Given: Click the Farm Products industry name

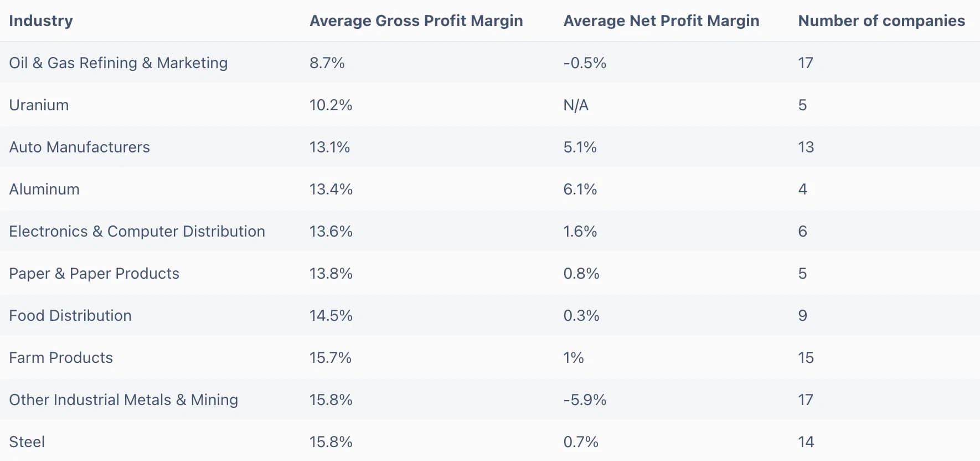Looking at the screenshot, I should tap(61, 357).
